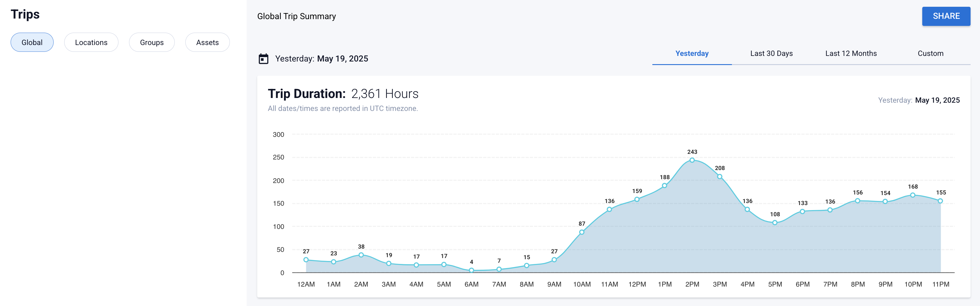
Task: Select the Custom date range tab
Action: (x=930, y=53)
